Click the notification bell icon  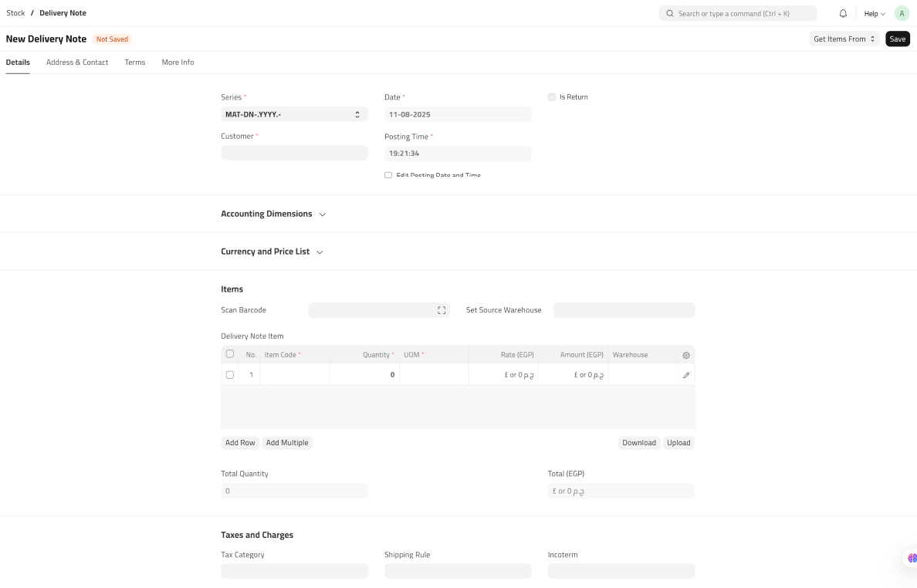843,14
